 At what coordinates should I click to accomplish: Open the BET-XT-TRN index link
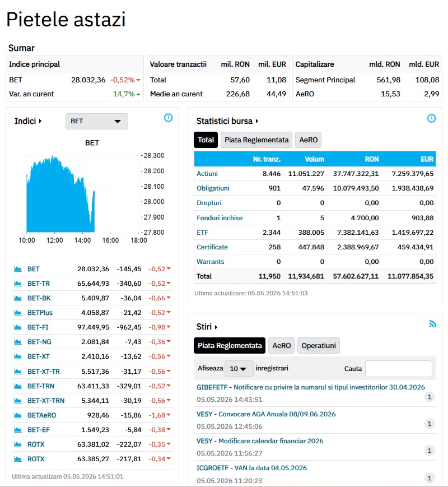[46, 401]
